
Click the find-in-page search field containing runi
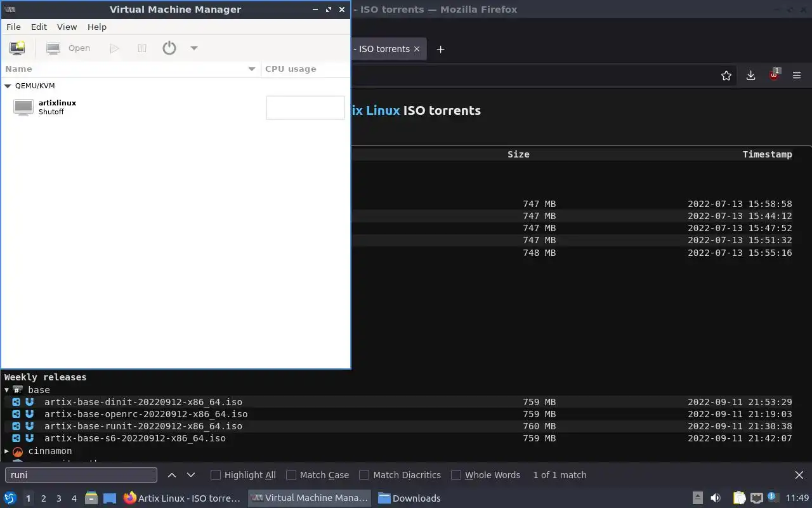81,475
